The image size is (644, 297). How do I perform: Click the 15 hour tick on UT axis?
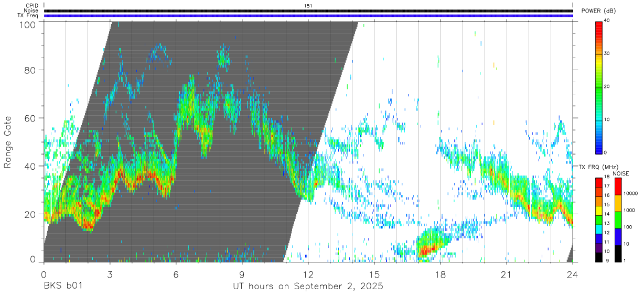(374, 274)
